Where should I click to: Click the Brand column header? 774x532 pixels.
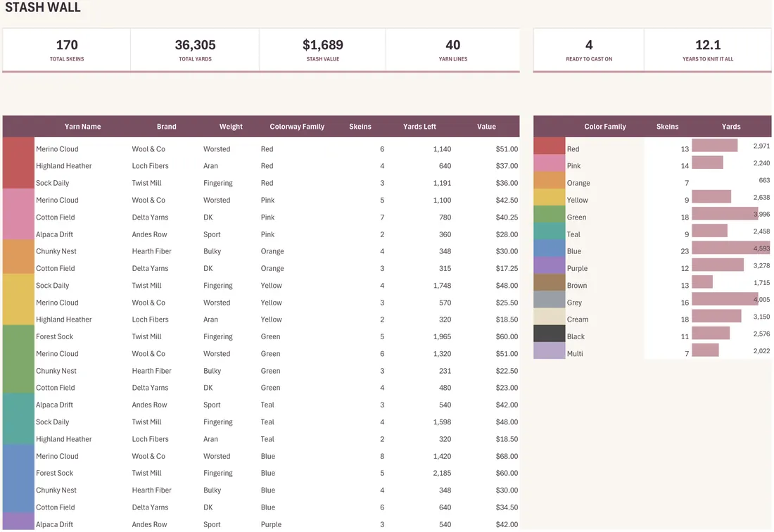[x=166, y=127]
